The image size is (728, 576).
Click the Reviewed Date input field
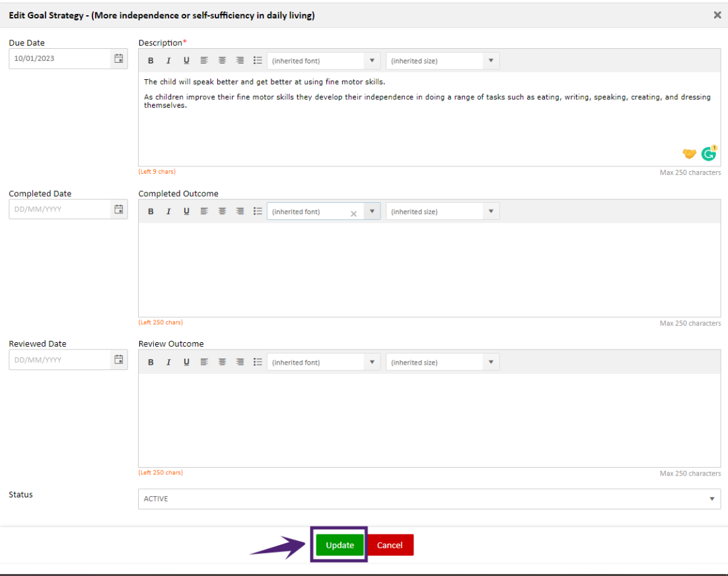click(60, 360)
